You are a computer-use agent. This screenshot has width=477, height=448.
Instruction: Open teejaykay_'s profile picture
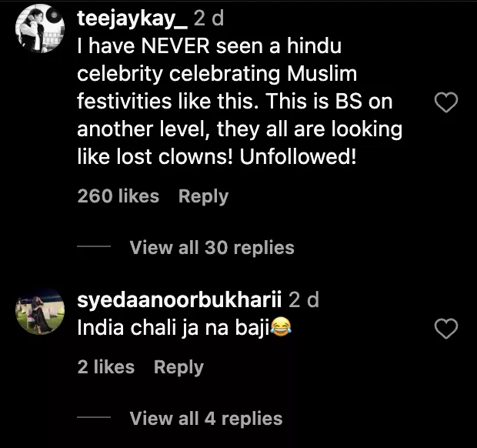[x=38, y=28]
